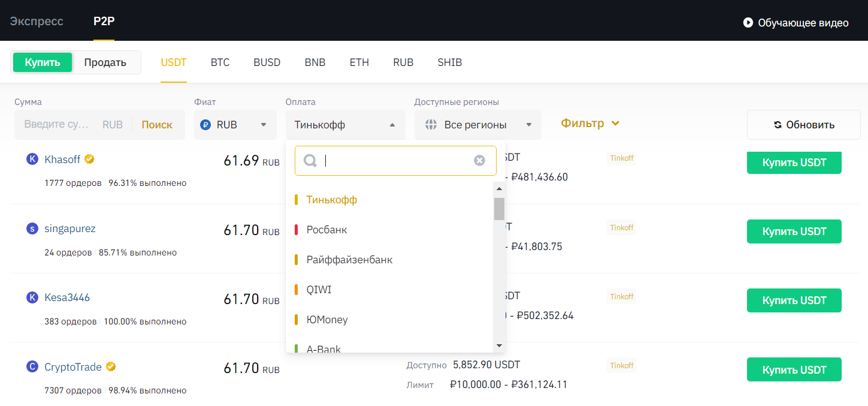
Task: Select the BUSD currency tab
Action: [267, 62]
